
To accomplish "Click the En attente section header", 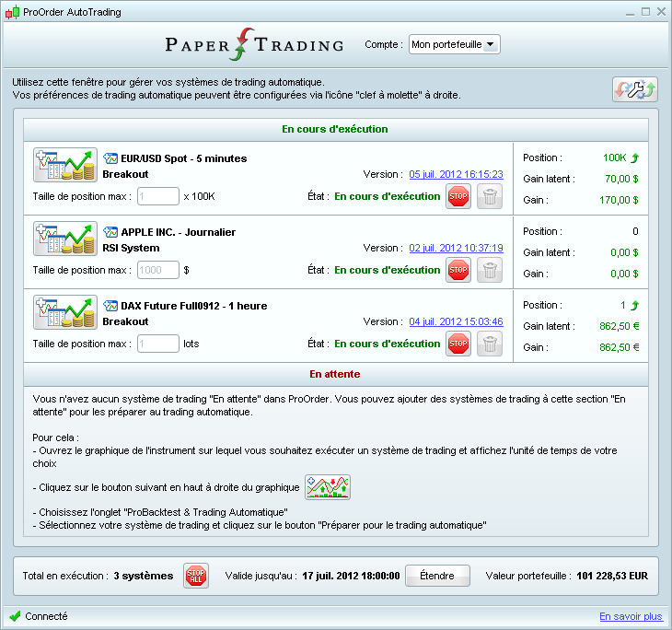I will pos(336,374).
